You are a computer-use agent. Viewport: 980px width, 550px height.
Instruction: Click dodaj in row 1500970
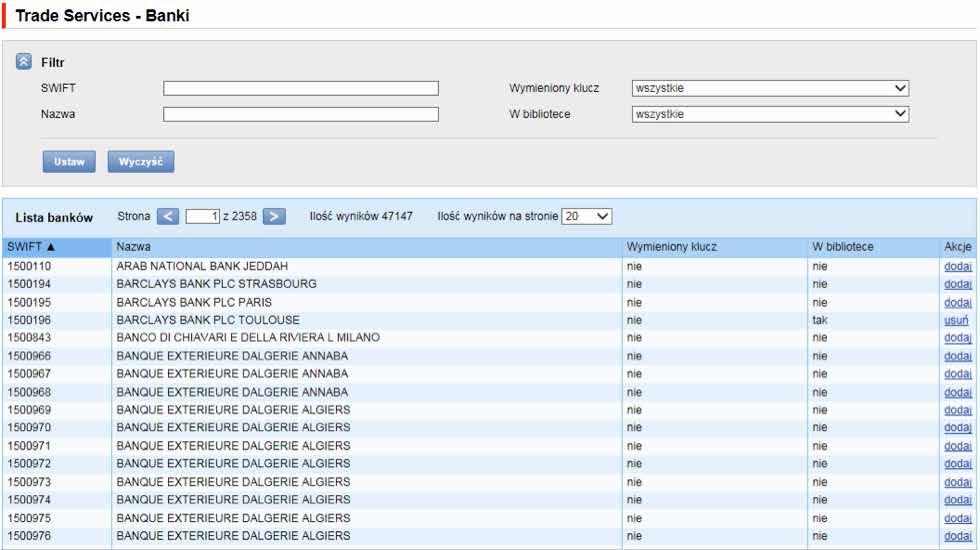coord(958,428)
